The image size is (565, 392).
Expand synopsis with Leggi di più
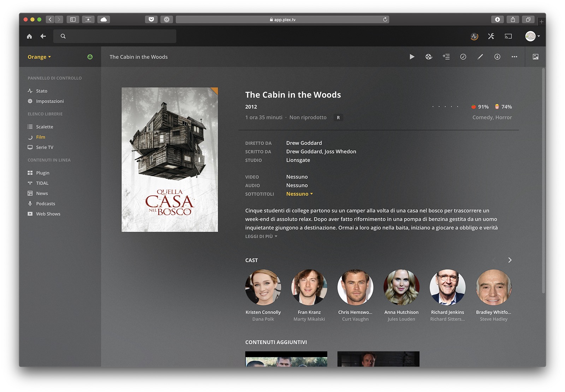coord(261,236)
